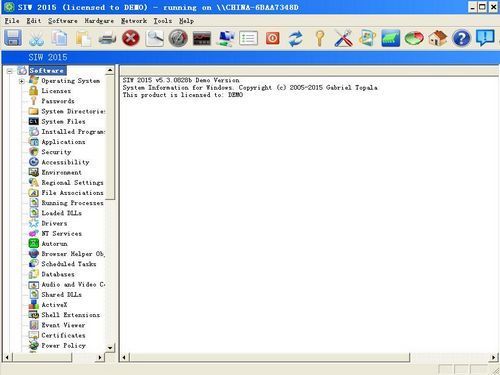Viewport: 500px width, 375px height.
Task: Click the gold key toolbar icon
Action: [320, 38]
